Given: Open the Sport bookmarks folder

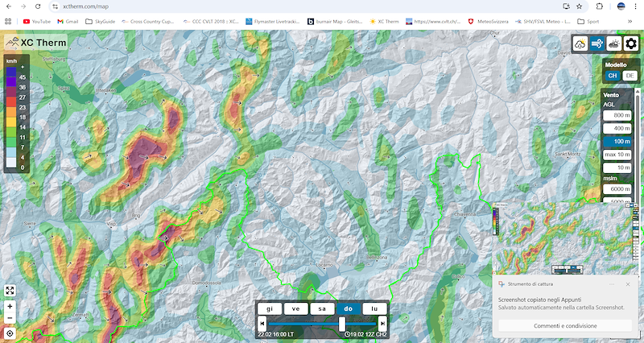Looking at the screenshot, I should [588, 21].
